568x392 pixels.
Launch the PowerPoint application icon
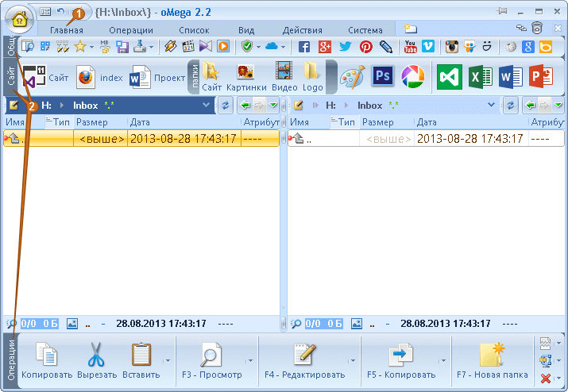(541, 77)
